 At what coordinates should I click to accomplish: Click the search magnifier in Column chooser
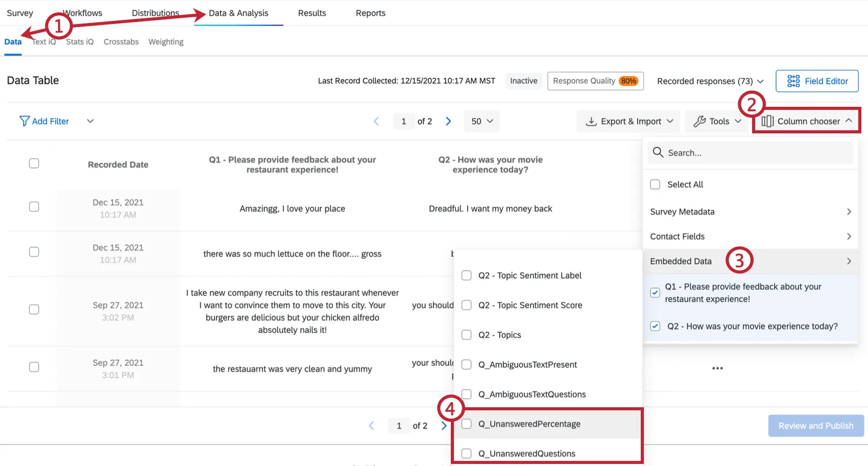658,152
